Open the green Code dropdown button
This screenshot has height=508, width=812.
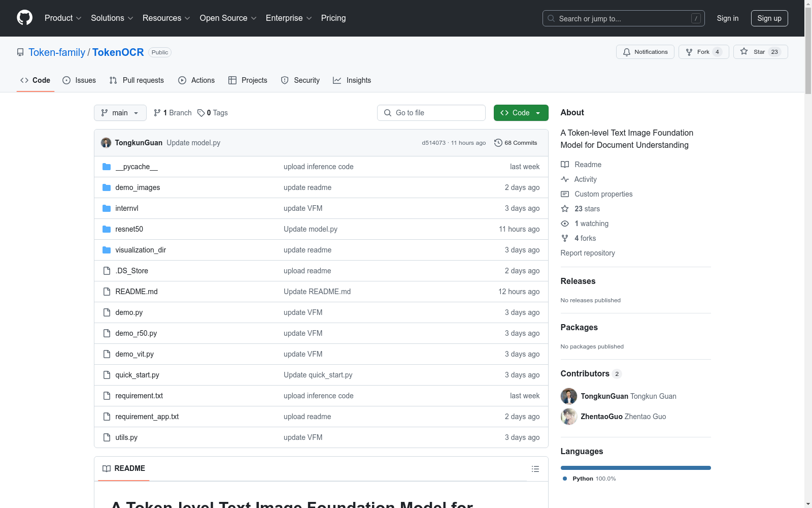521,113
